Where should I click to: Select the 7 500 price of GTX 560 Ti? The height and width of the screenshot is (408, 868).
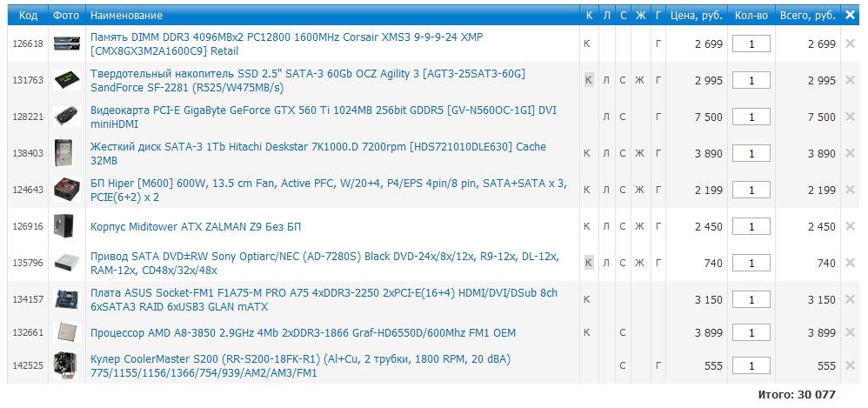point(709,117)
